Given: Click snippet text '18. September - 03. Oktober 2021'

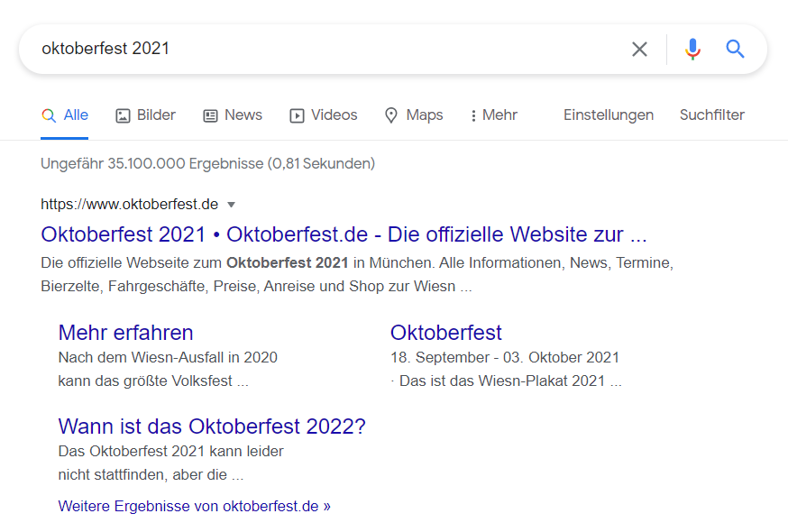Looking at the screenshot, I should click(x=505, y=357).
